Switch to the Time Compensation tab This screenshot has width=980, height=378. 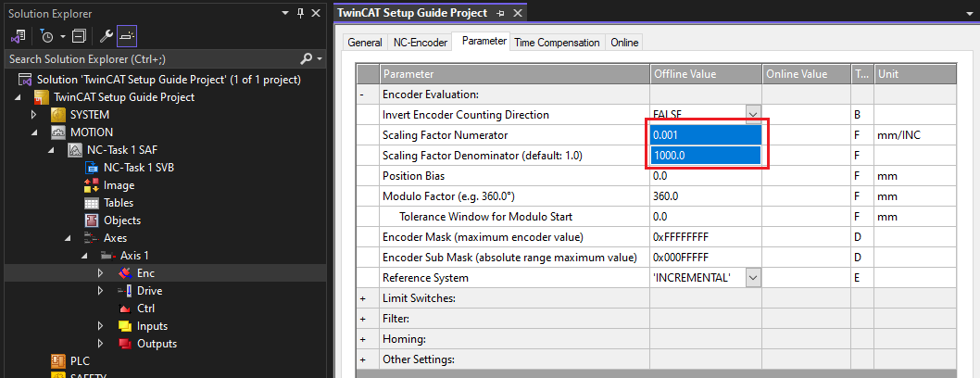coord(557,43)
